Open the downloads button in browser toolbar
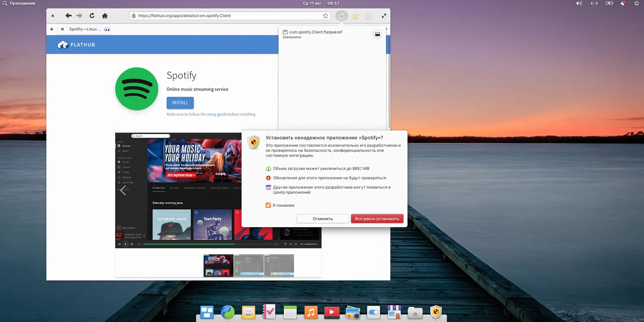Screen dimensions: 644x322 [x=341, y=16]
